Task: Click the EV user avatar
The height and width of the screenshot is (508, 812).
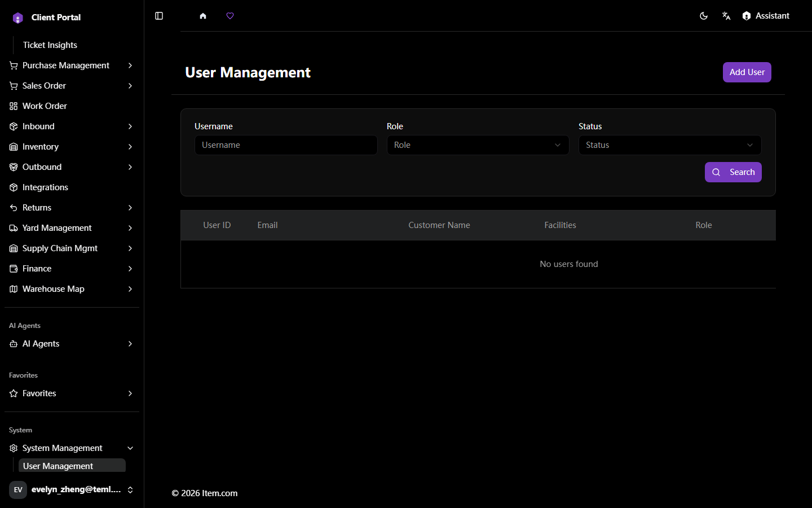Action: tap(18, 490)
